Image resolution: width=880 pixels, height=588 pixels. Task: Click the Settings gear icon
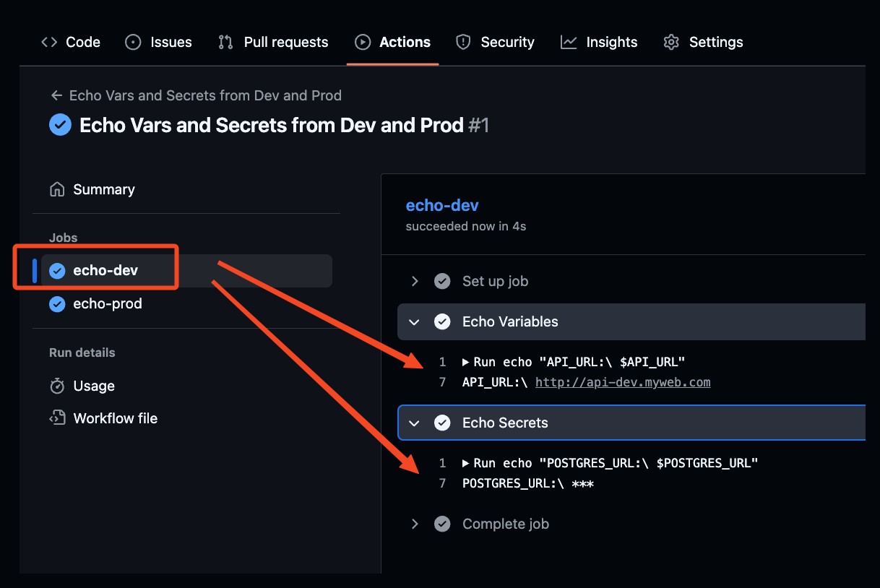671,42
